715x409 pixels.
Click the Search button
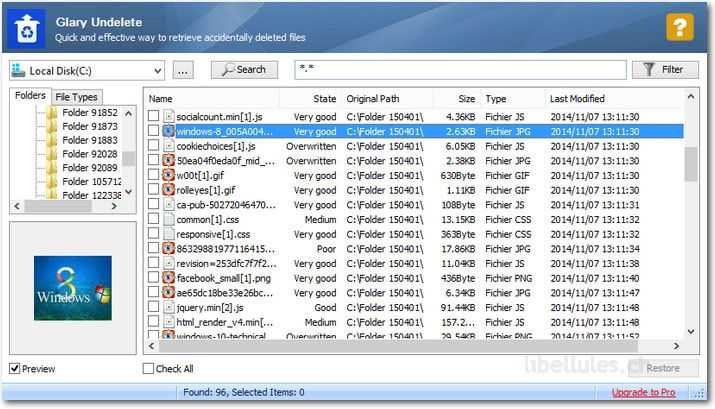click(244, 70)
